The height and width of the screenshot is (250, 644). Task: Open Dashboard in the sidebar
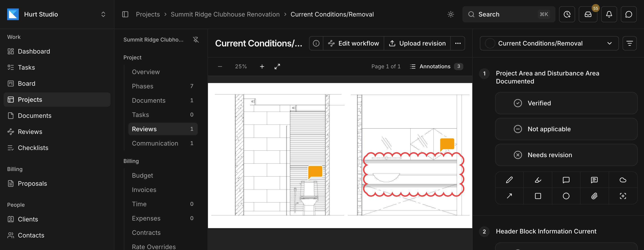(57, 51)
